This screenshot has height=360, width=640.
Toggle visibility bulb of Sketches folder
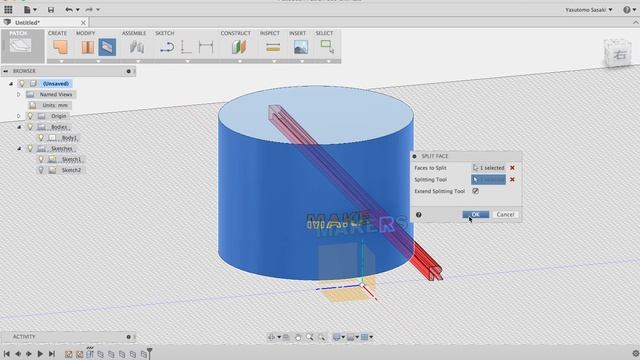[x=30, y=149]
